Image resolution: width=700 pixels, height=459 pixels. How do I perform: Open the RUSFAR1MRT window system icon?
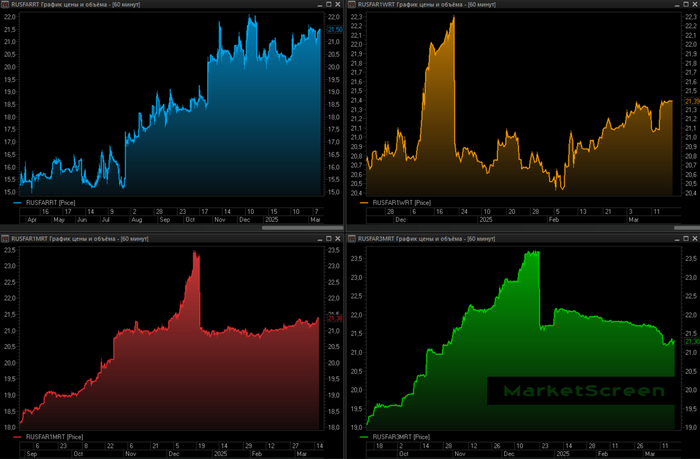5,240
